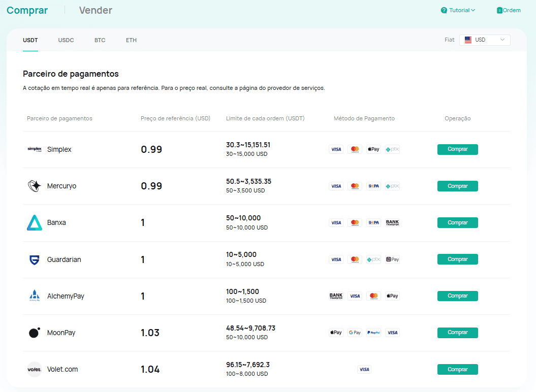Click Comprar button for Mercuryo
The width and height of the screenshot is (536, 392).
click(458, 186)
